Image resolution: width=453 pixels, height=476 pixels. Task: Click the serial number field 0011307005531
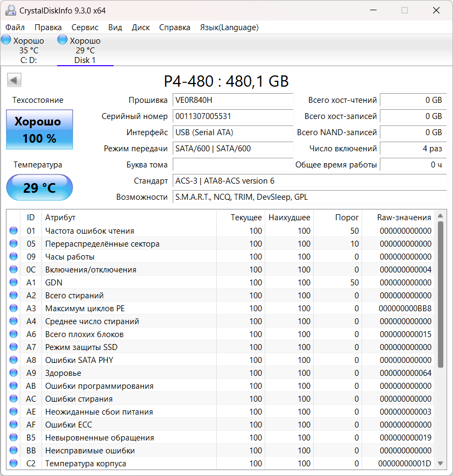[233, 116]
